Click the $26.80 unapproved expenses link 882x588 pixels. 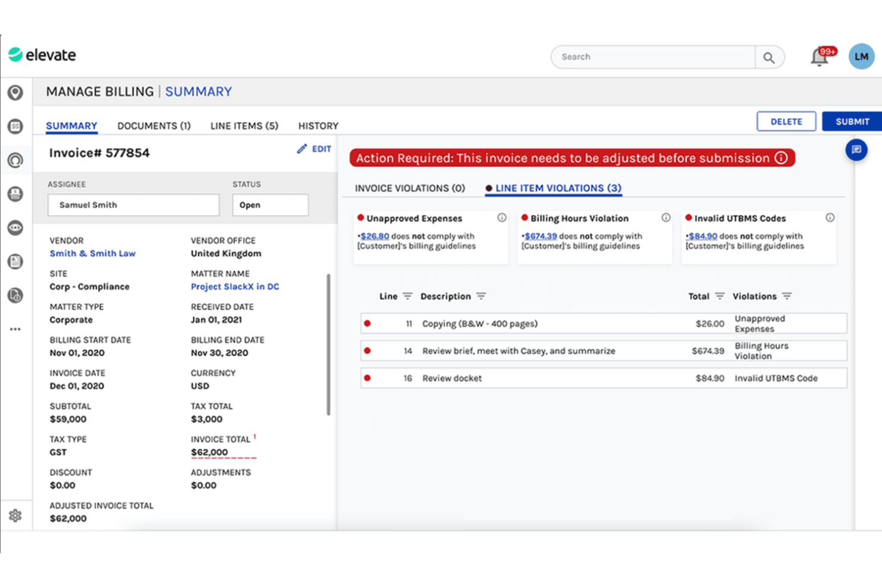point(375,236)
